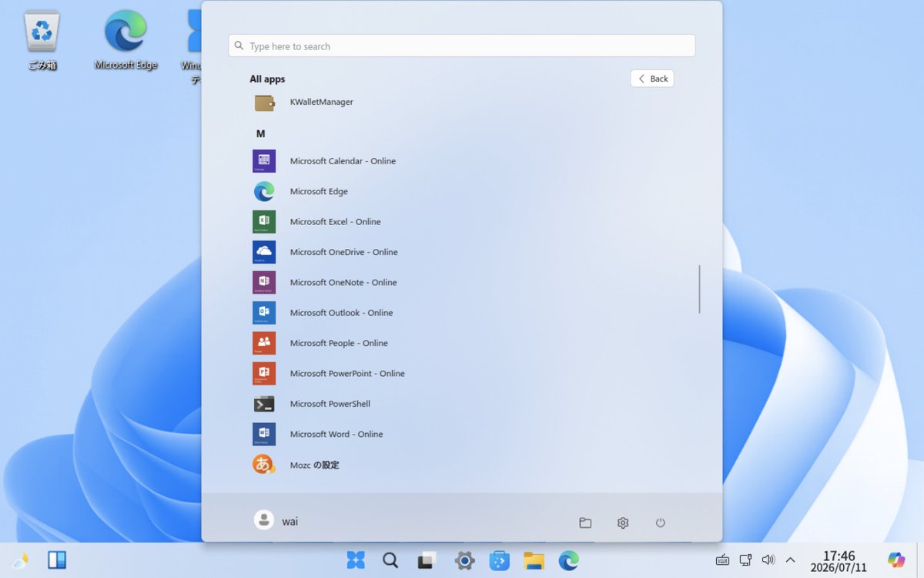
Task: Open the Microsoft People - Online icon
Action: [264, 343]
